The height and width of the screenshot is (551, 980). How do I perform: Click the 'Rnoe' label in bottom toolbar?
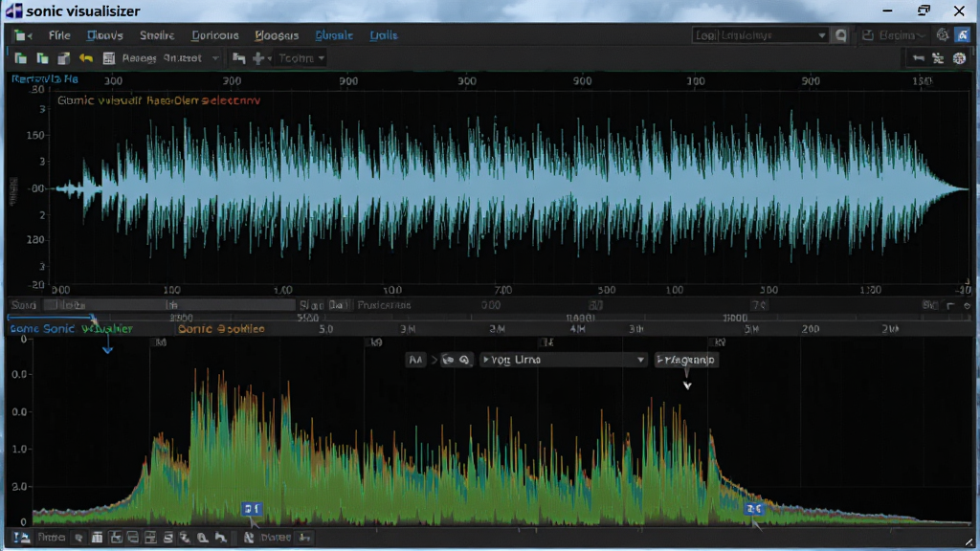(x=51, y=538)
